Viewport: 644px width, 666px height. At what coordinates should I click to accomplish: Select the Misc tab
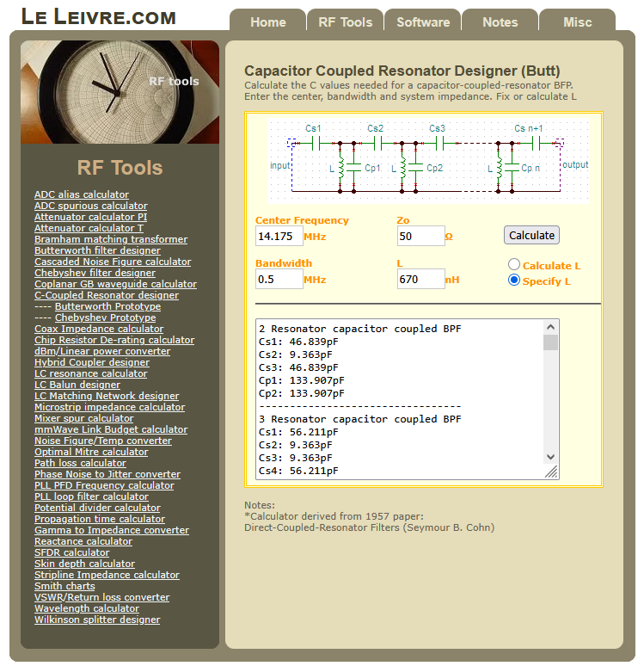coord(577,22)
